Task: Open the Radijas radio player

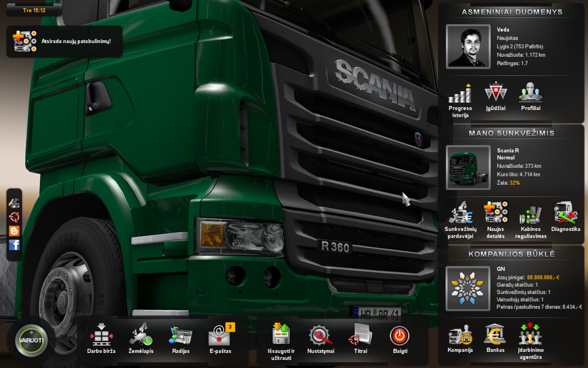Action: point(181,339)
